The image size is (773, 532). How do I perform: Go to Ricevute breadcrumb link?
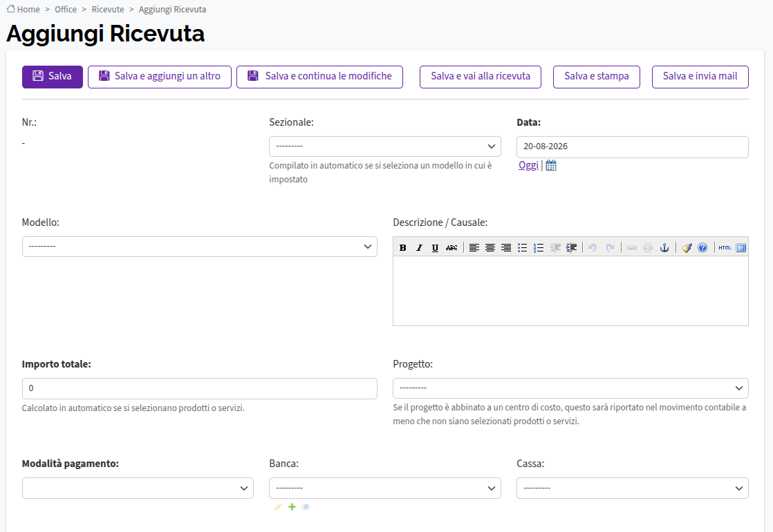(108, 10)
